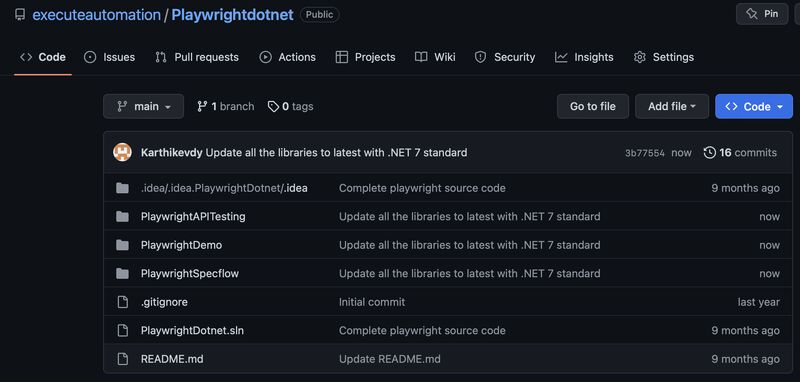
Task: Expand the main branch dropdown
Action: (143, 107)
